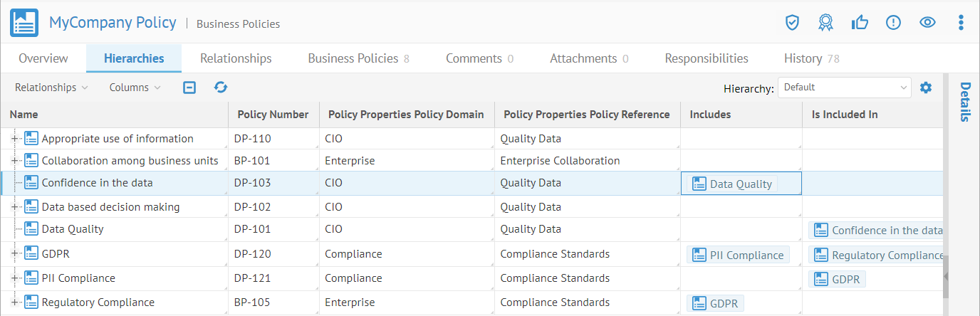The width and height of the screenshot is (980, 316).
Task: Click the collapse all icon in toolbar
Action: (189, 88)
